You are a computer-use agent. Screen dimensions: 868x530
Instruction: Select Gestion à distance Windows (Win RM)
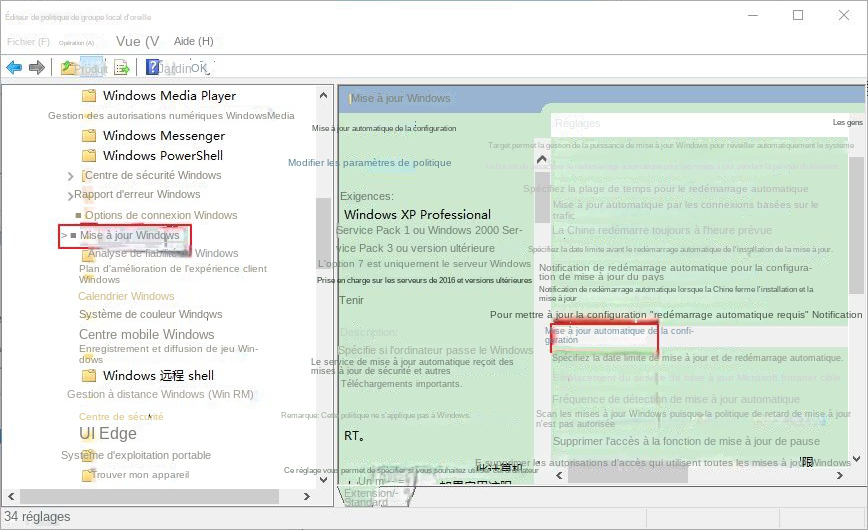(160, 394)
